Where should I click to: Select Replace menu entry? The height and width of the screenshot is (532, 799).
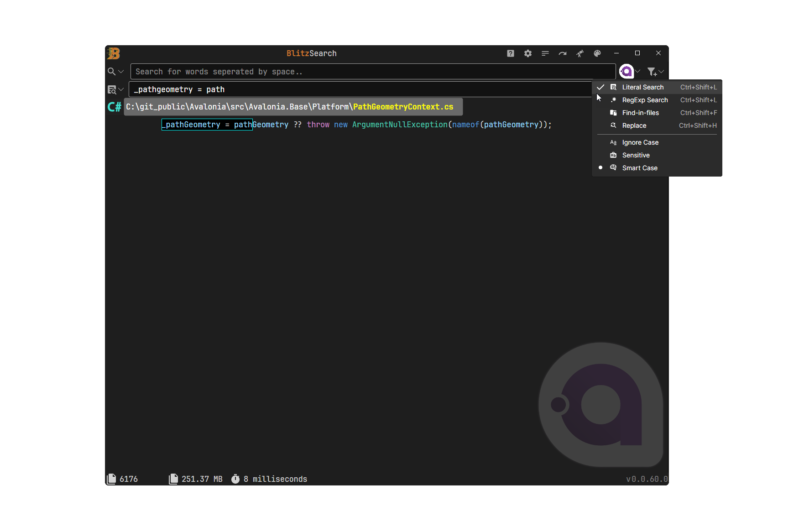pos(657,125)
